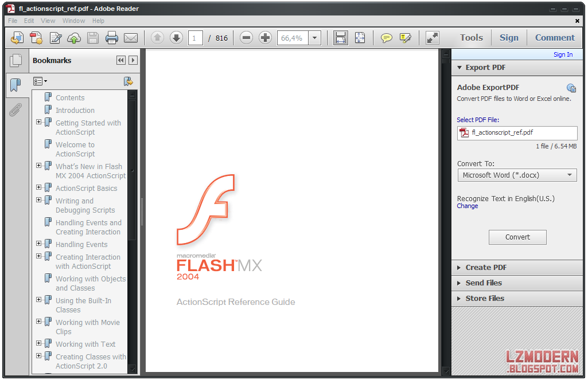588x380 pixels.
Task: Open the sign/fill document pencil icon
Action: point(56,38)
